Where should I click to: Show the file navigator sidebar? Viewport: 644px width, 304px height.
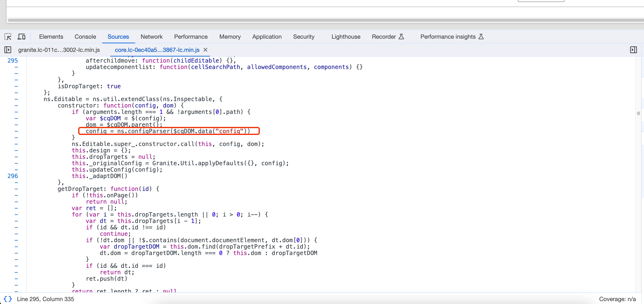pyautogui.click(x=8, y=50)
